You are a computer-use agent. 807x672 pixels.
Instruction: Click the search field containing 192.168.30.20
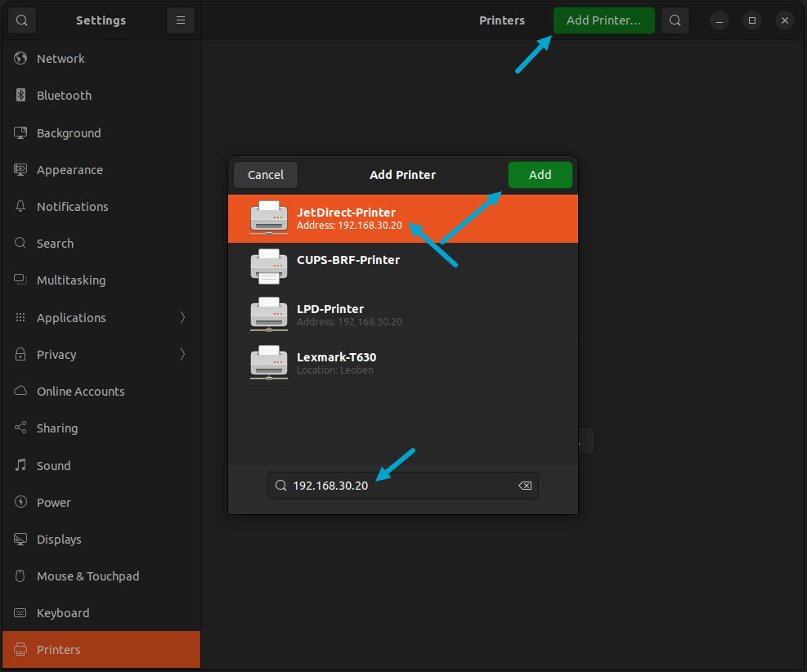[x=392, y=485]
